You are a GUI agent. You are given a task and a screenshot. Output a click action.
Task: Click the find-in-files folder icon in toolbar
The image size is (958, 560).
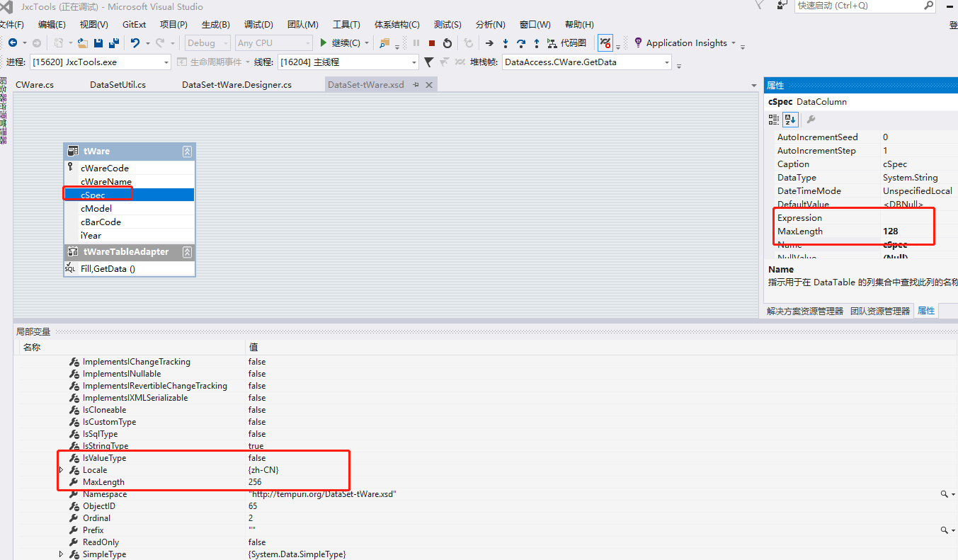[384, 43]
